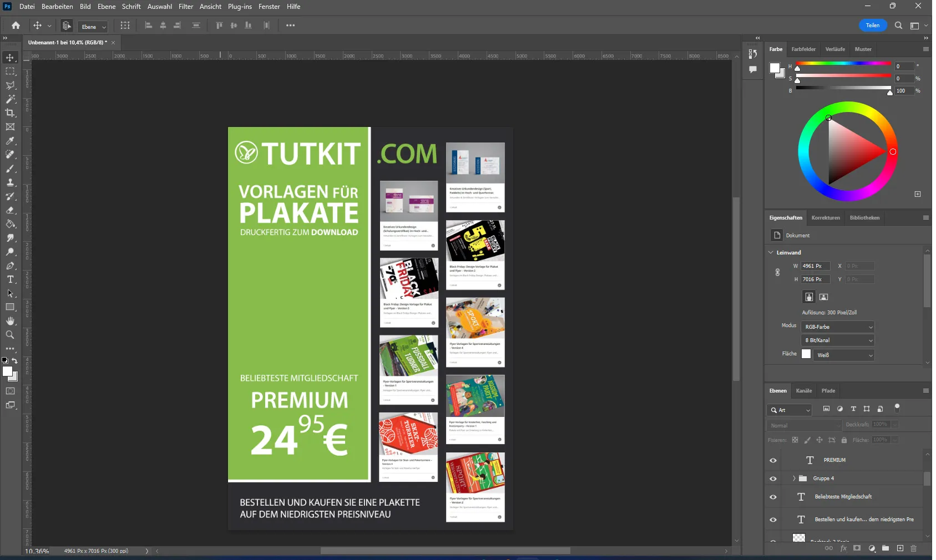The image size is (936, 560).
Task: Select the Brush tool
Action: pos(10,169)
